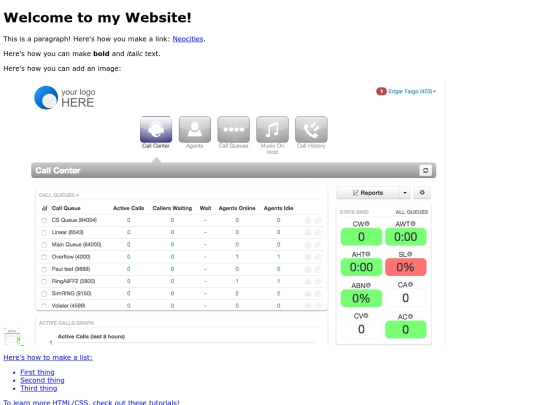Open the Music On Hold note icon

272,129
